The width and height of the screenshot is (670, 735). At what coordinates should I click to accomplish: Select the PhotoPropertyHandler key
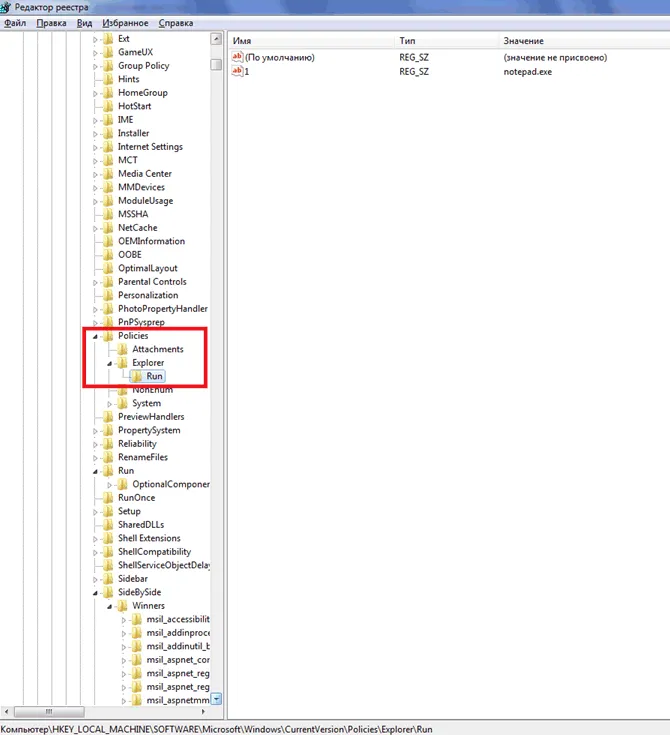coord(163,309)
